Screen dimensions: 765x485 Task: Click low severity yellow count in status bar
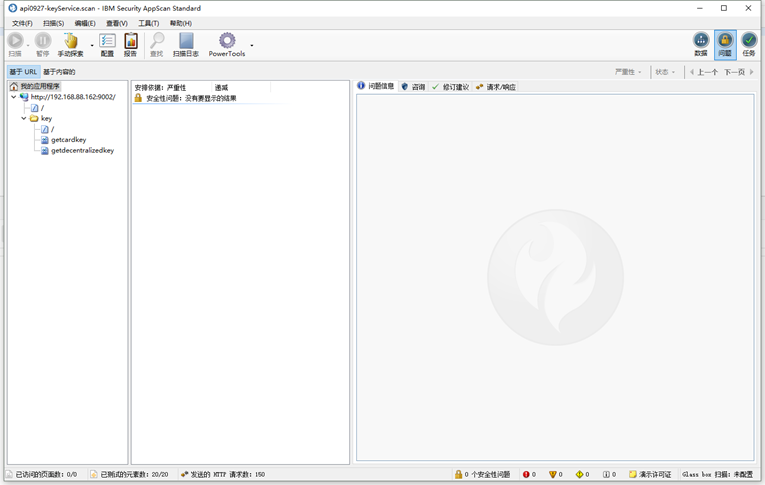point(583,474)
